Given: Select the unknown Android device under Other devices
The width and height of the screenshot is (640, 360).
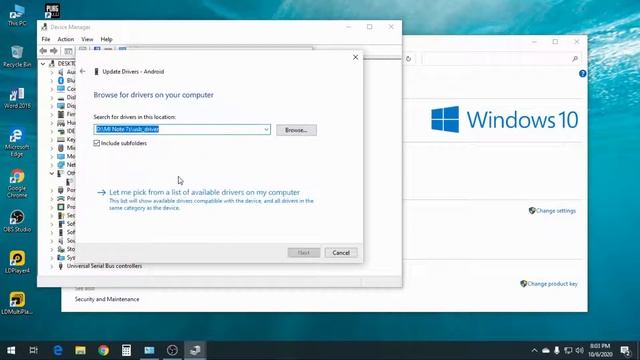Looking at the screenshot, I should click(70, 182).
